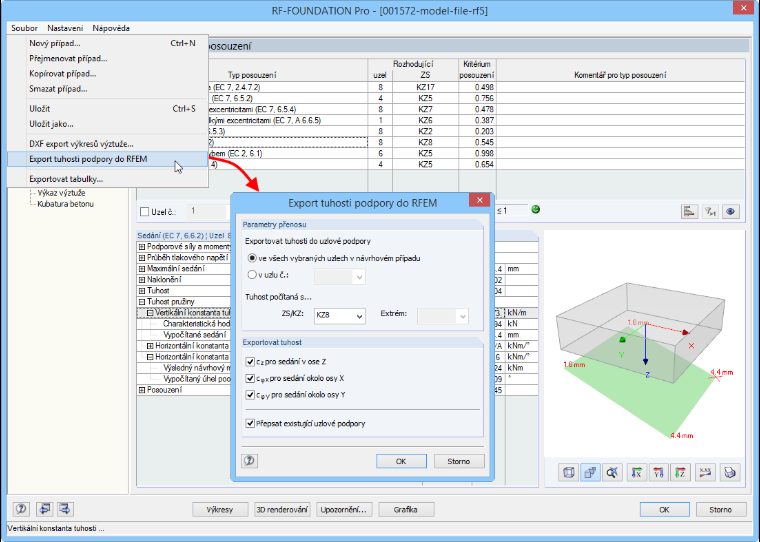Click the 3D renderování button
Viewport: 760px width, 542px height.
282,510
